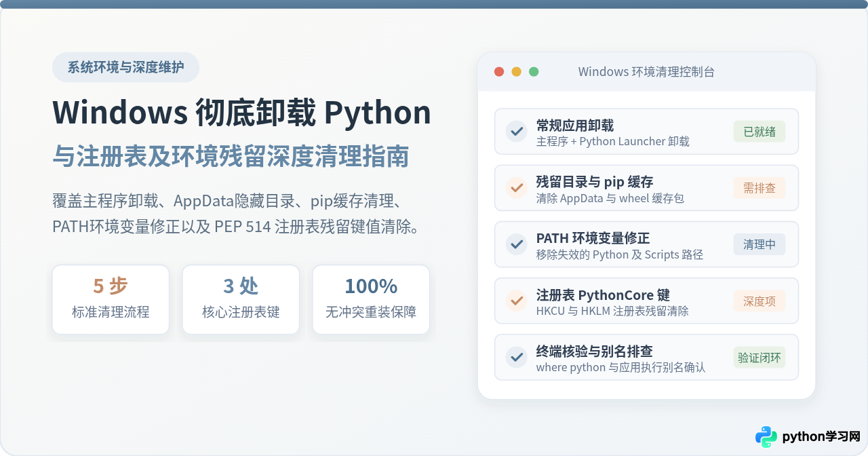
Task: Click the 清理中 status badge
Action: click(x=759, y=244)
